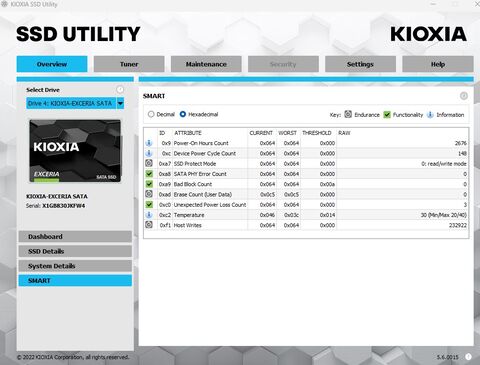Select the SMART sidebar button
Image resolution: width=480 pixels, height=365 pixels.
75,281
